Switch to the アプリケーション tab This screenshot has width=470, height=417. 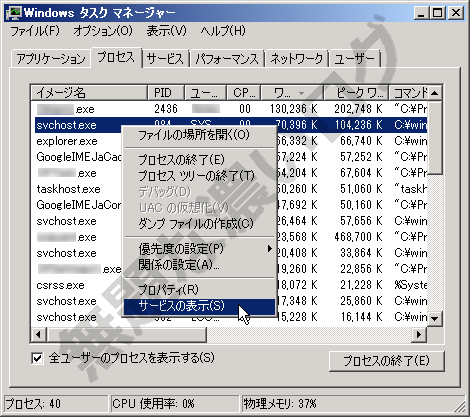pos(51,59)
